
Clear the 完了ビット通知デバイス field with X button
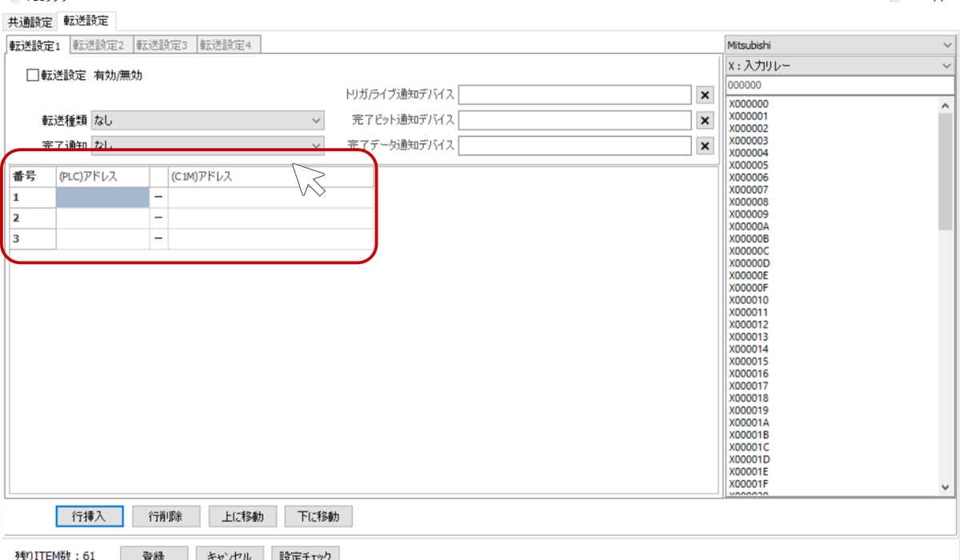[705, 121]
